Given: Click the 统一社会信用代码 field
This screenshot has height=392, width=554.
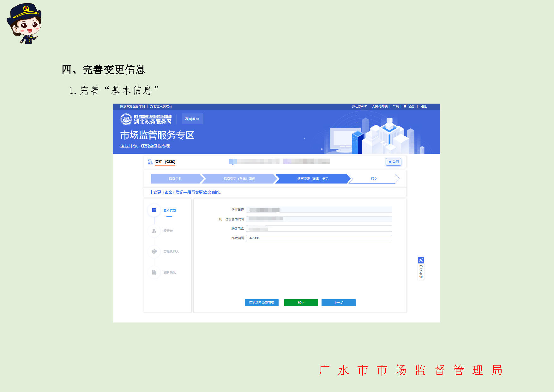Looking at the screenshot, I should pos(319,219).
